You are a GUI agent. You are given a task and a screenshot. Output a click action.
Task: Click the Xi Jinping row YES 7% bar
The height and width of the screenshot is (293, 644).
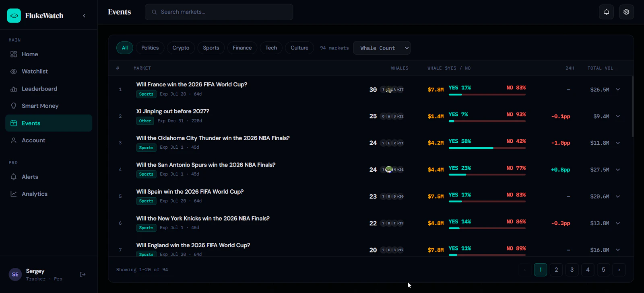click(x=451, y=121)
